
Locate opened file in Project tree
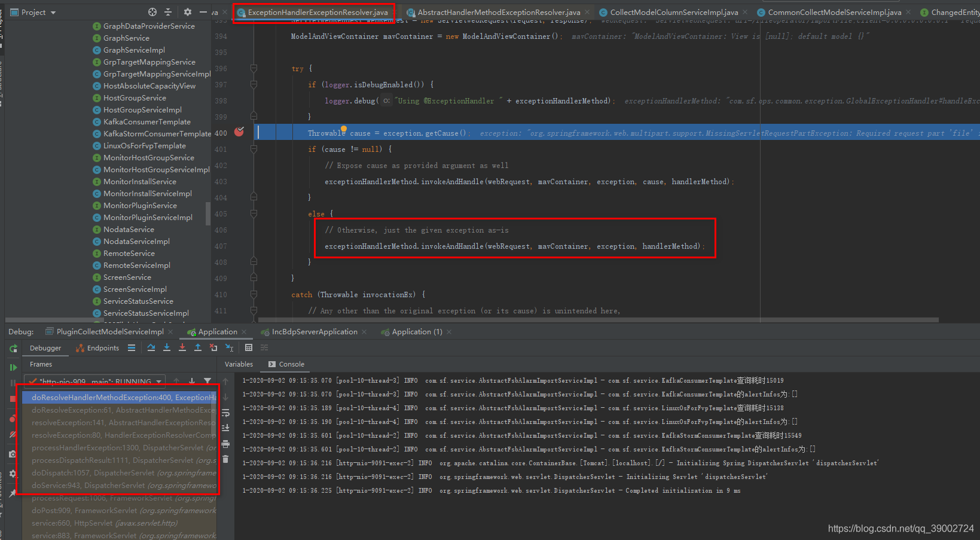(x=152, y=12)
